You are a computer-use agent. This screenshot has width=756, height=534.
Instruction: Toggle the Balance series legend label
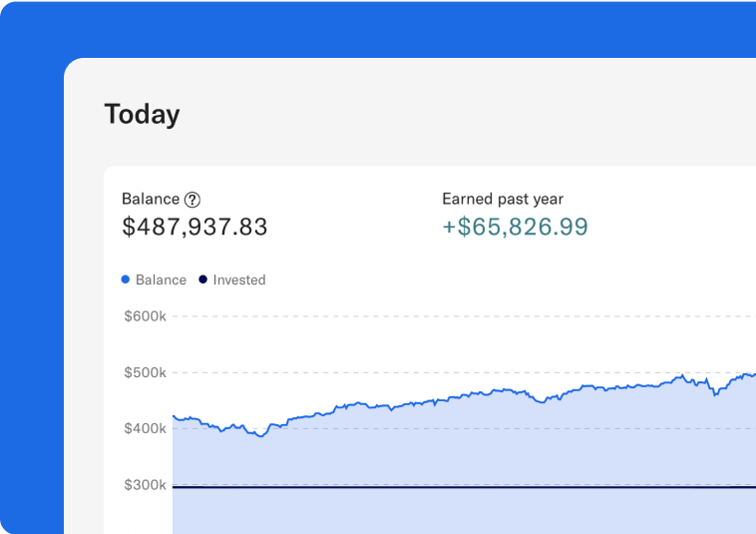pos(161,280)
